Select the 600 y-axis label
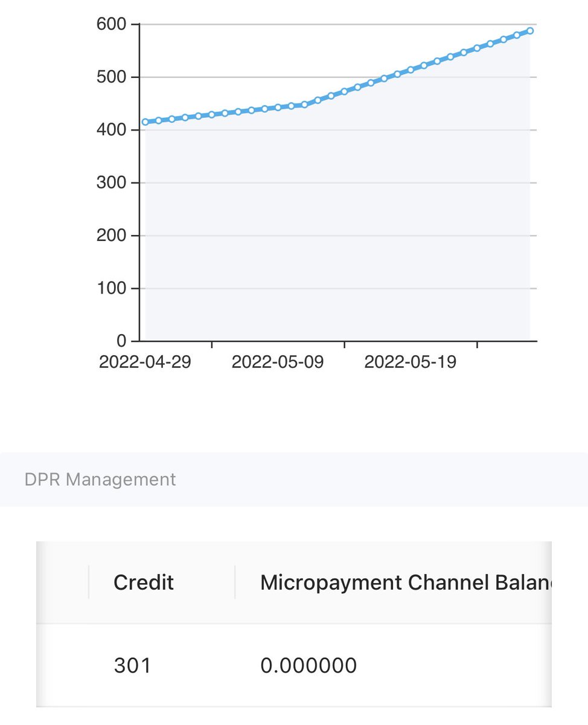This screenshot has width=588, height=725. (110, 25)
